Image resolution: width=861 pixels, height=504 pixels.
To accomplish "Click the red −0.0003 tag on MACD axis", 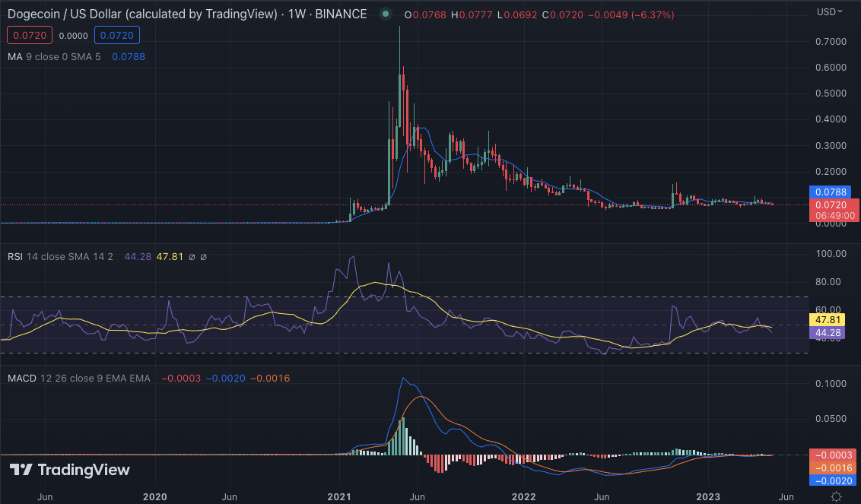I will pyautogui.click(x=833, y=455).
